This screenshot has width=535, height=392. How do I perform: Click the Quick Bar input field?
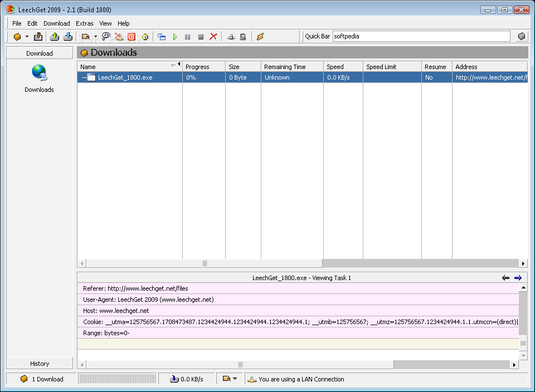[421, 37]
